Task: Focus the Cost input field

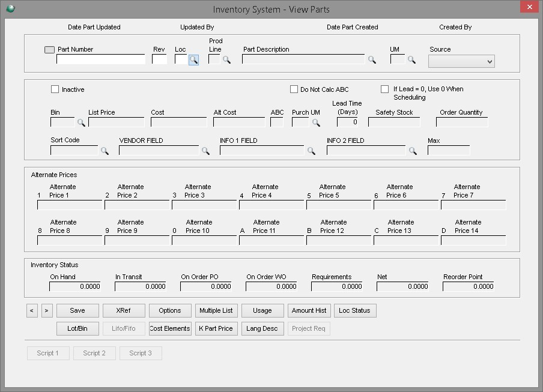Action: (178, 122)
